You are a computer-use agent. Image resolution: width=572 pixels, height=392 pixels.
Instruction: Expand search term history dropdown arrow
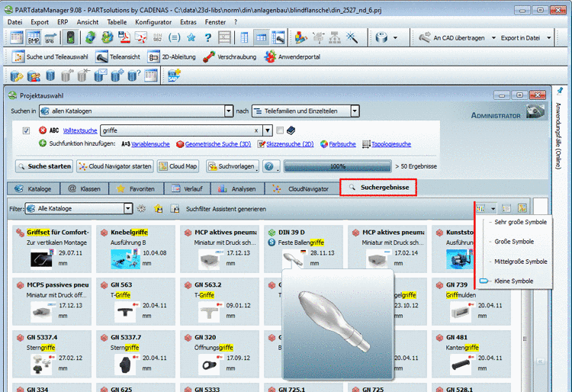click(x=268, y=130)
